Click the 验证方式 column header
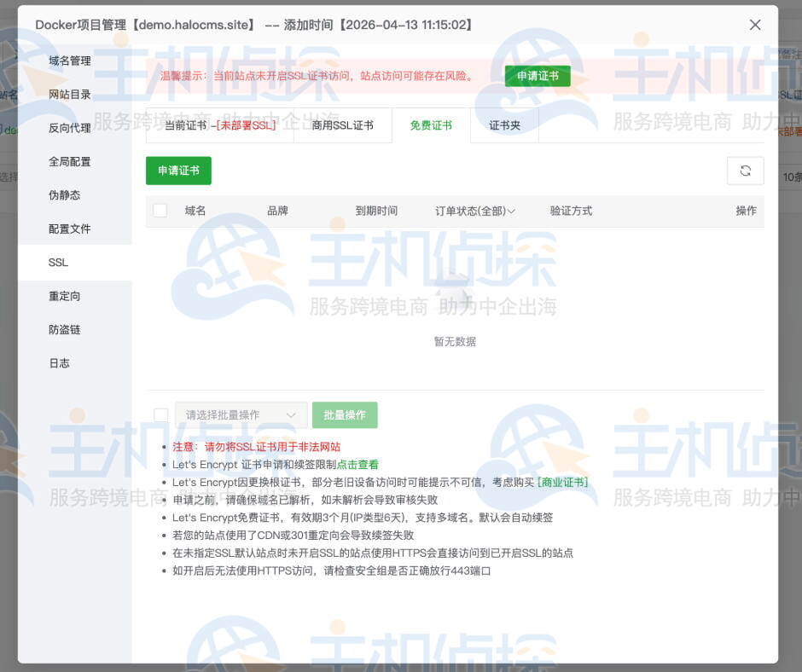802x672 pixels. coord(571,211)
